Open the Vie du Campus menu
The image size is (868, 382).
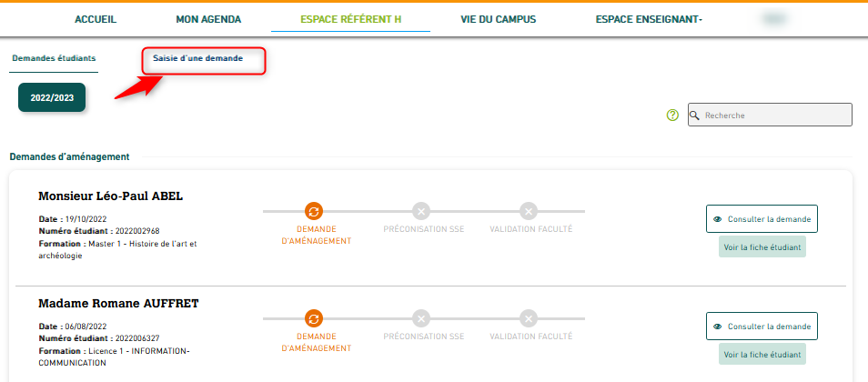tap(498, 18)
